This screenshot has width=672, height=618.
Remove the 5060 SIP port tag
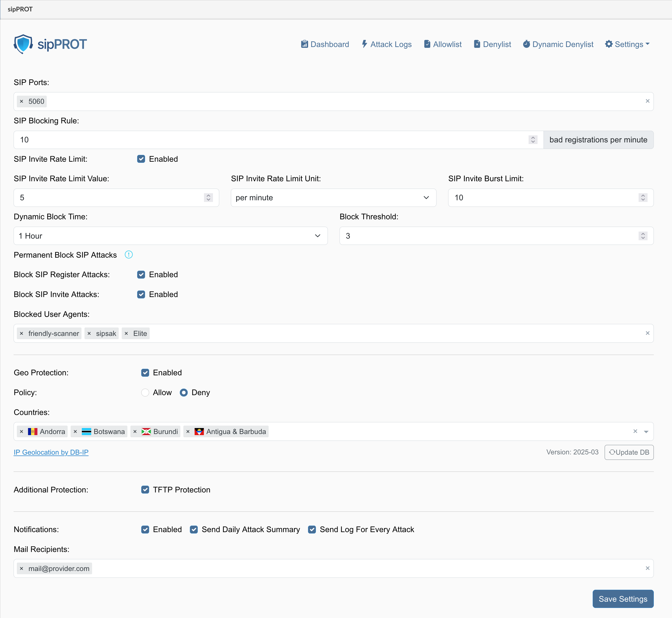[22, 101]
